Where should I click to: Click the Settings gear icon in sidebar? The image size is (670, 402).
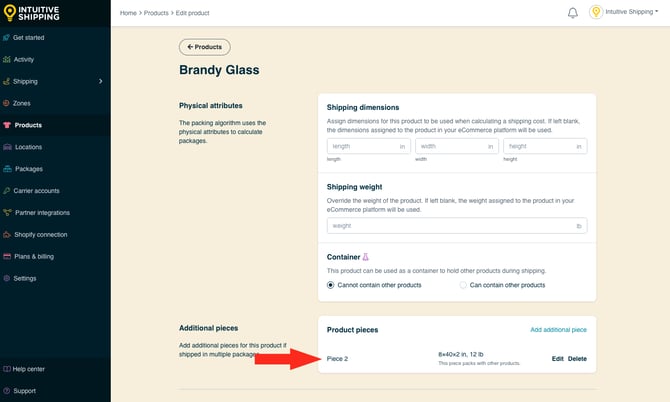click(x=6, y=278)
